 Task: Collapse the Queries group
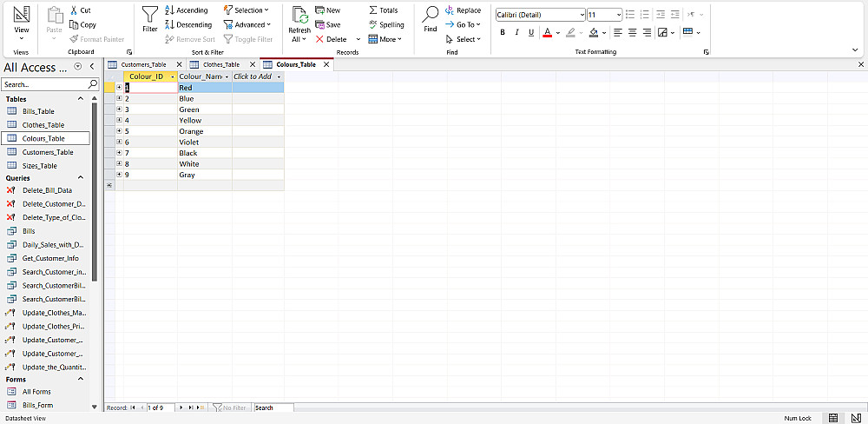(80, 178)
